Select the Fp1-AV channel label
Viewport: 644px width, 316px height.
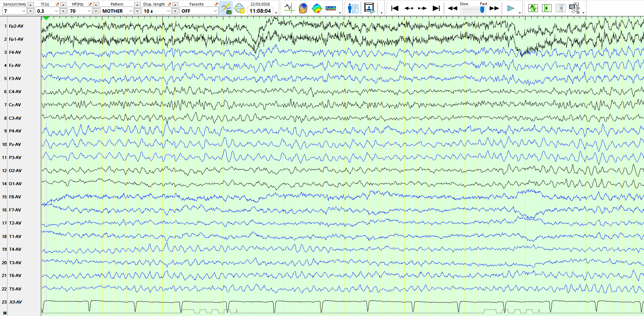pos(16,39)
